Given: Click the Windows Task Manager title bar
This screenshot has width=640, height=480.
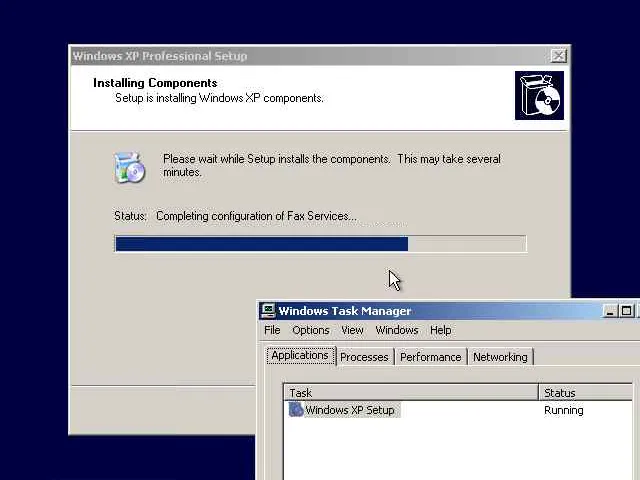Looking at the screenshot, I should coord(449,311).
